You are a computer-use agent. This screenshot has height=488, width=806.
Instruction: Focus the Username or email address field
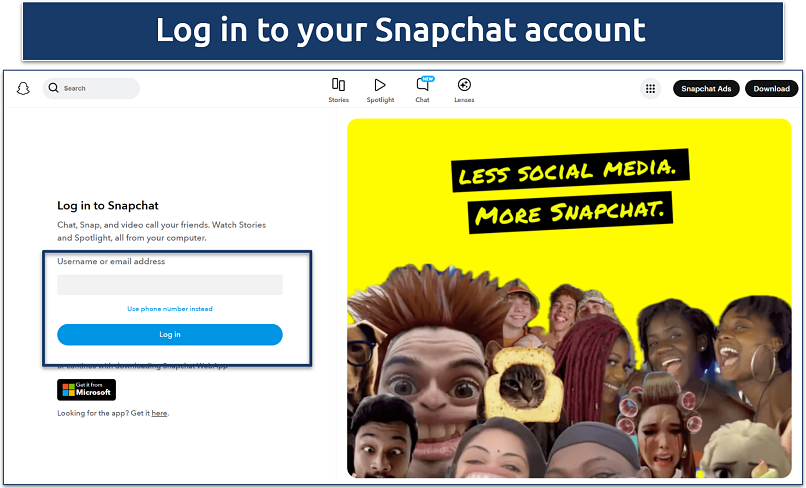(170, 285)
